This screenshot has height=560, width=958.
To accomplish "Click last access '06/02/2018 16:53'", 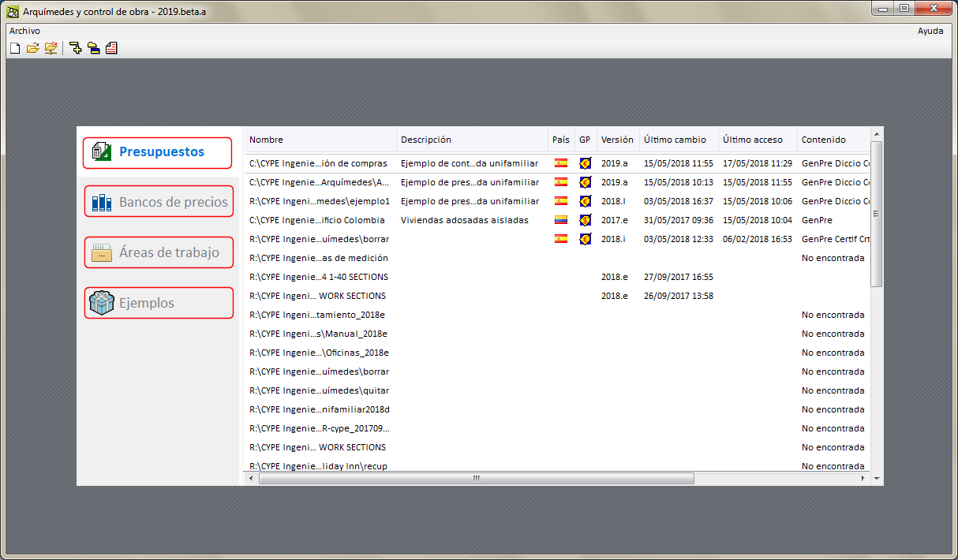I will tap(758, 239).
